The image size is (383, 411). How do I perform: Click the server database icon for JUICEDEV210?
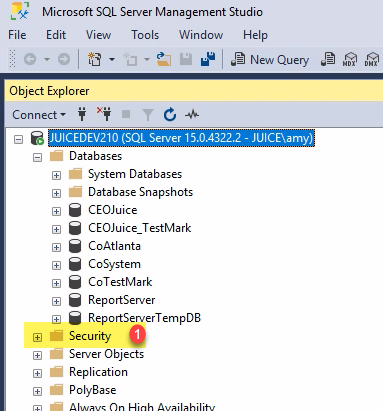(37, 138)
